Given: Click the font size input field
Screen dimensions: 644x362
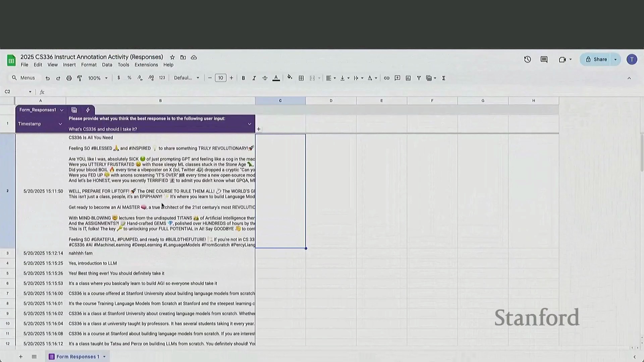Looking at the screenshot, I should click(x=220, y=78).
